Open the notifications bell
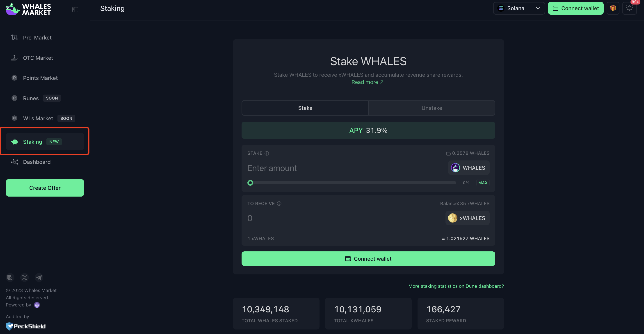The width and height of the screenshot is (644, 334). point(629,8)
